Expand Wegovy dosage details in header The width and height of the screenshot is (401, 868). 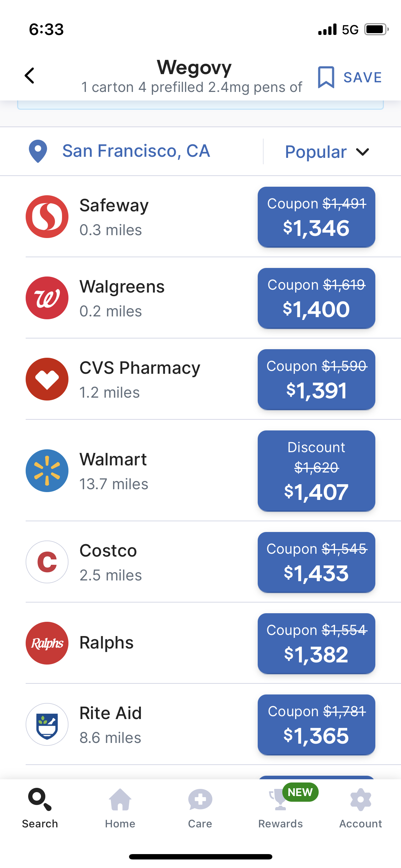coord(192,87)
